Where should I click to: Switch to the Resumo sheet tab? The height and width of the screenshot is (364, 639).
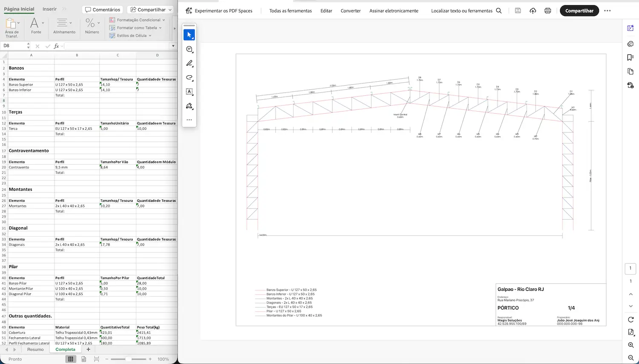35,350
